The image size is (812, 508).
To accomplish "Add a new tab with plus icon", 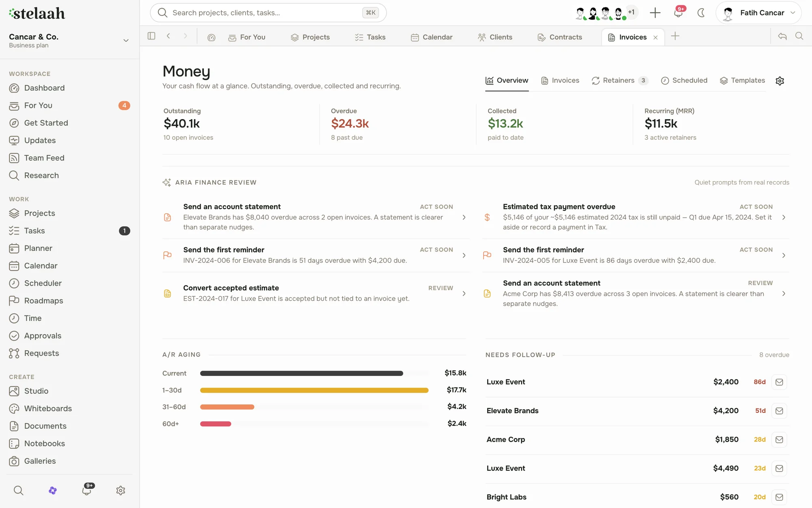I will (675, 36).
